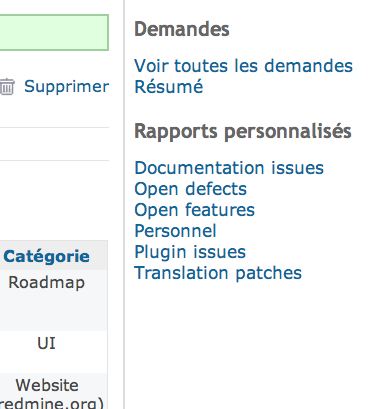Click the Rapports personnalisés heading

pos(243,131)
